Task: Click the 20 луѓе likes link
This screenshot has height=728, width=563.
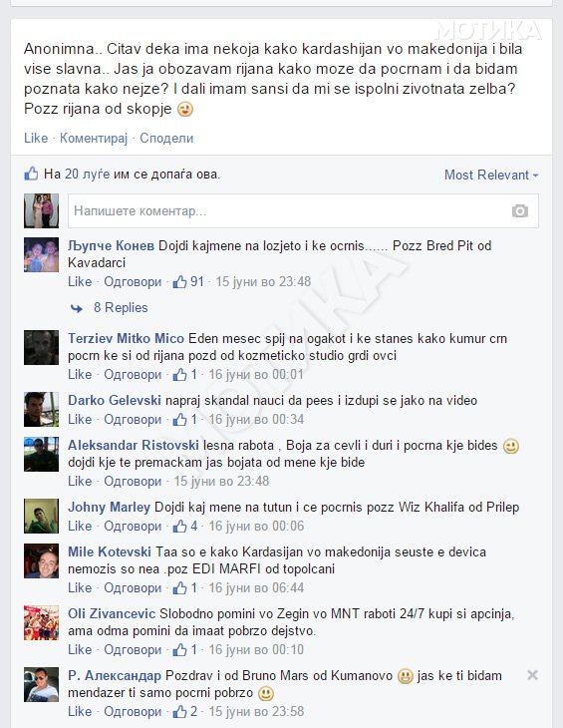Action: coord(87,175)
